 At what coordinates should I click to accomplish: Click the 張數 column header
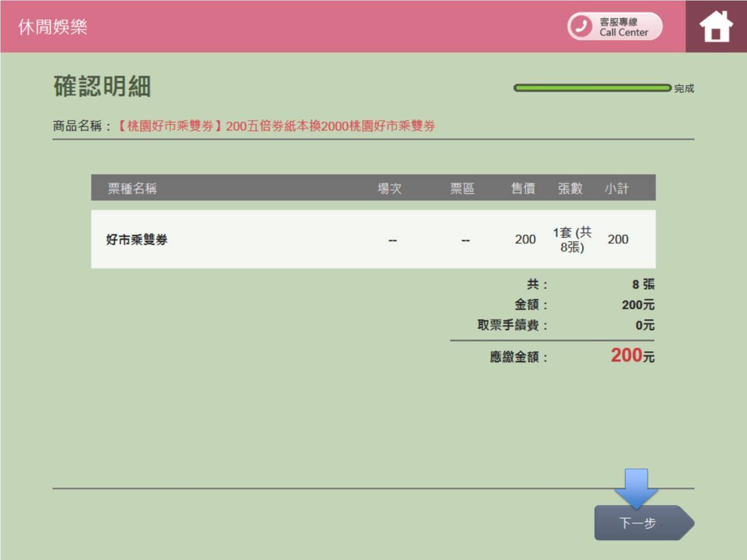click(x=570, y=189)
